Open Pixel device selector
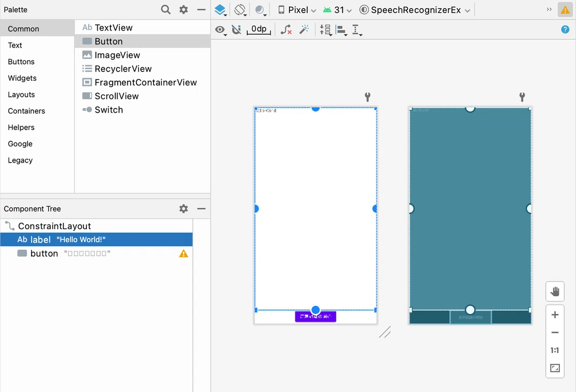The width and height of the screenshot is (576, 392). click(297, 10)
